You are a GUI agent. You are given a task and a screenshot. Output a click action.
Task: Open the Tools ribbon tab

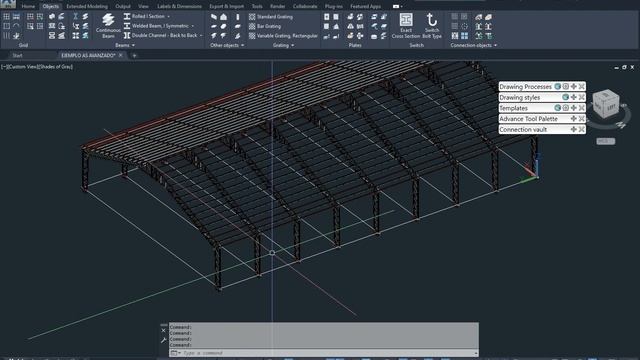[x=257, y=6]
